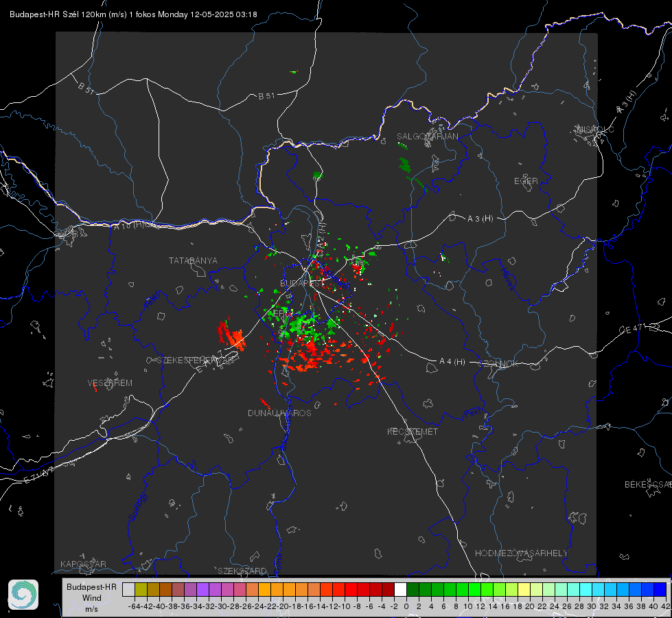Screen dimensions: 672x618
Task: Click the Budapest-HR Wind m/s legend label
Action: 92,597
